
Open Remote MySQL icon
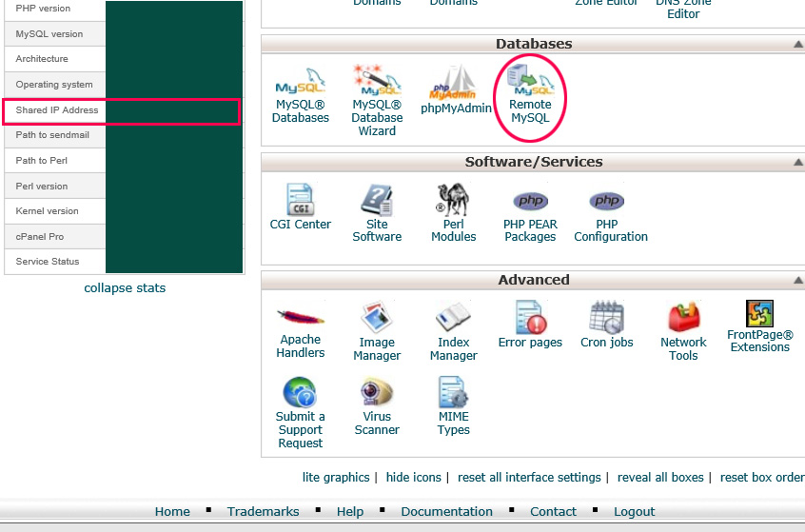click(x=530, y=79)
